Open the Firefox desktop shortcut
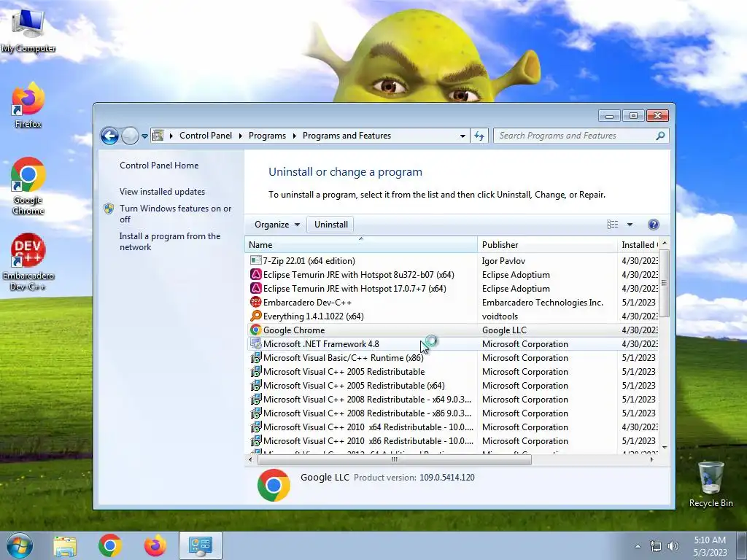 click(28, 105)
